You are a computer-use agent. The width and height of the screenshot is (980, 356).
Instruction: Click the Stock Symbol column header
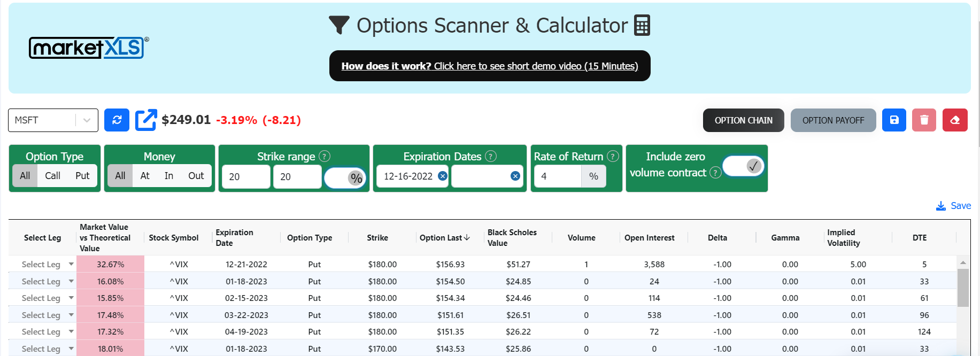[x=173, y=237]
